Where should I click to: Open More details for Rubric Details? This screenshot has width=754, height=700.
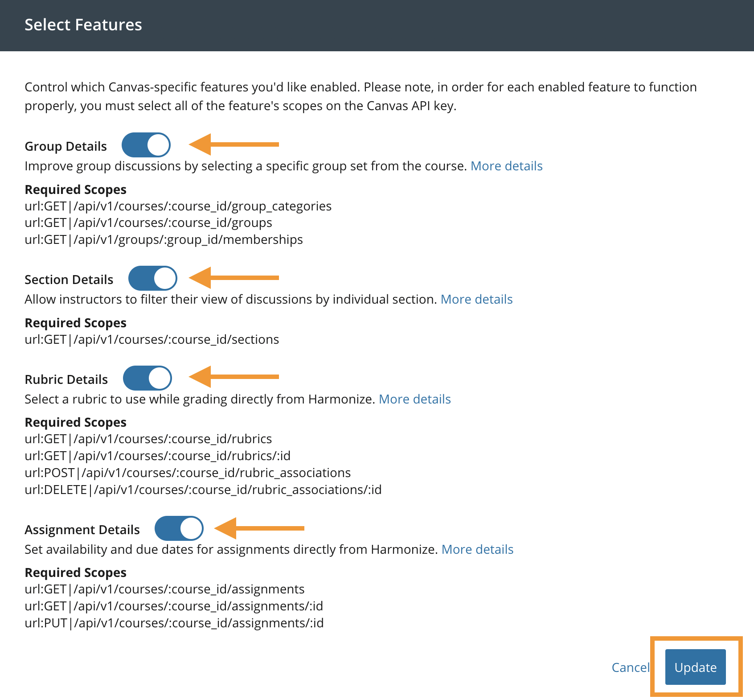(415, 399)
